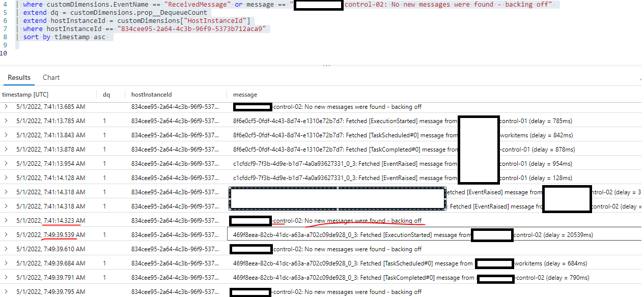The image size is (644, 297).
Task: Click line number 8 in the query editor
Action: coord(5,37)
